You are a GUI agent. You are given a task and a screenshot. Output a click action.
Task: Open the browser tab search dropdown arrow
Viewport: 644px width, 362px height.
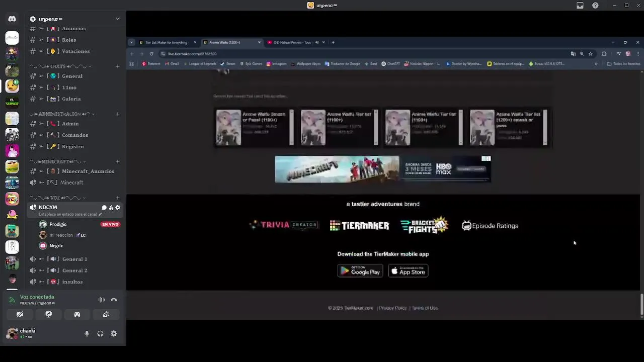pos(131,42)
